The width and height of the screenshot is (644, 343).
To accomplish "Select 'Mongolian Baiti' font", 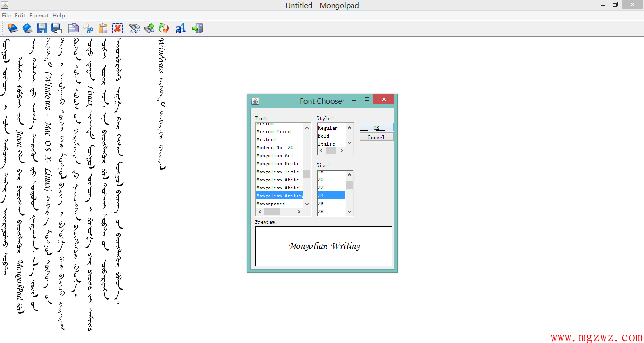I will click(279, 163).
